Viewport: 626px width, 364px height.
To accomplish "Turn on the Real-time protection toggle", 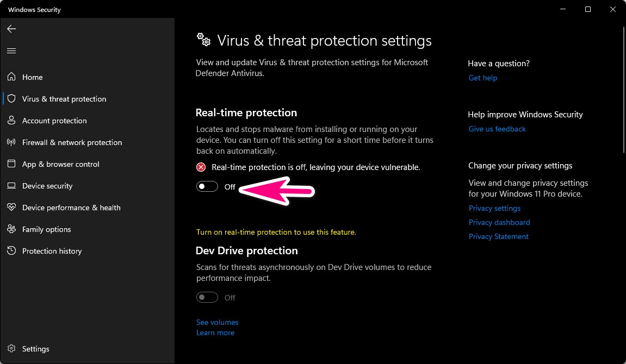I will [x=207, y=187].
